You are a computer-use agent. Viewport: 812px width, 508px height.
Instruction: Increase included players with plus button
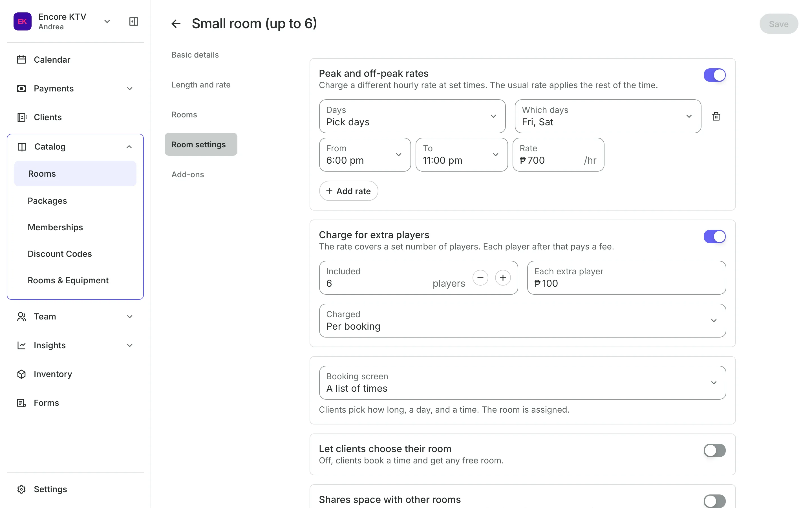click(x=503, y=278)
